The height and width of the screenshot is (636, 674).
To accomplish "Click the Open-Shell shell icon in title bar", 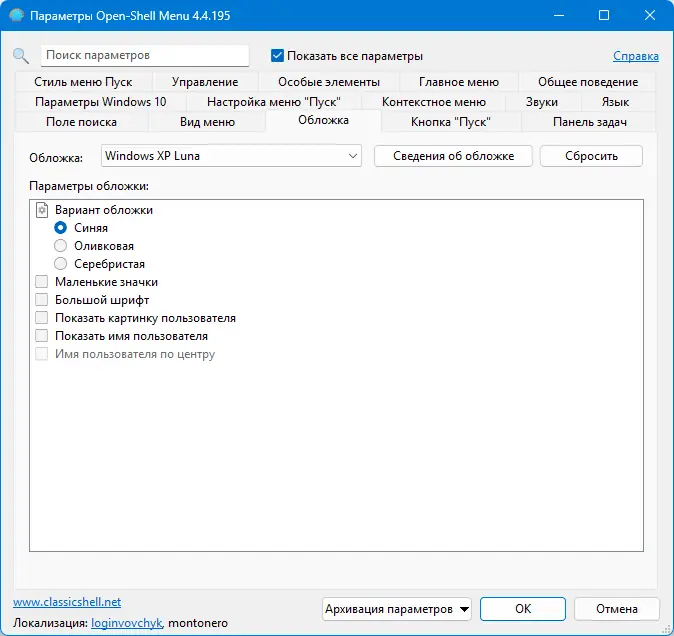I will (x=17, y=15).
